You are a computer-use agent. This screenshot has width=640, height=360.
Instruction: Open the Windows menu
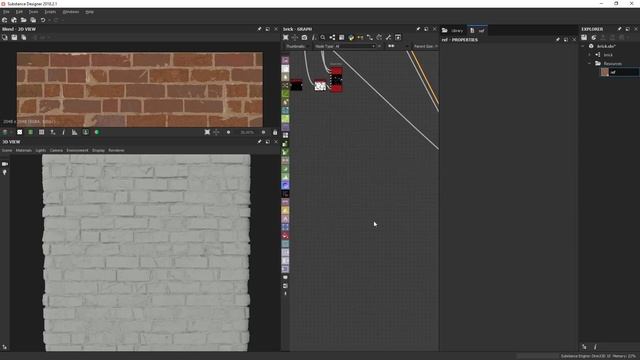pos(71,12)
